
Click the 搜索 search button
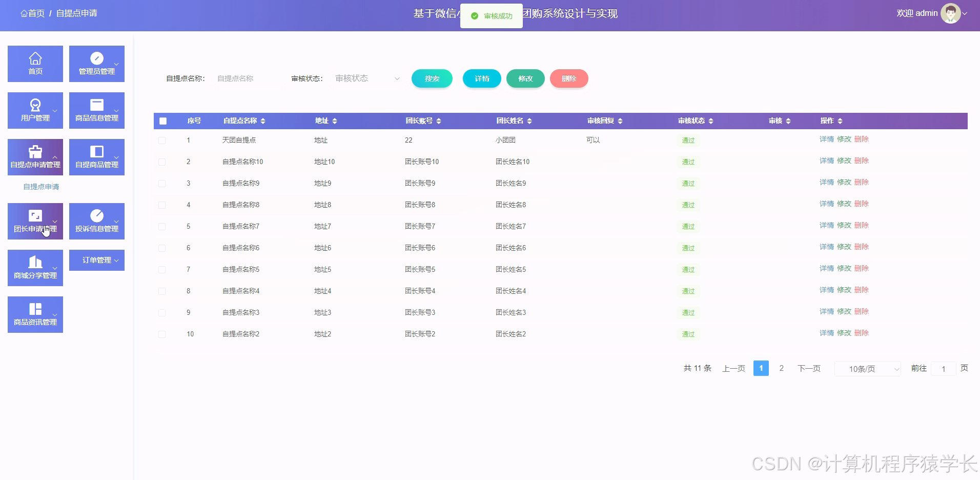(432, 78)
